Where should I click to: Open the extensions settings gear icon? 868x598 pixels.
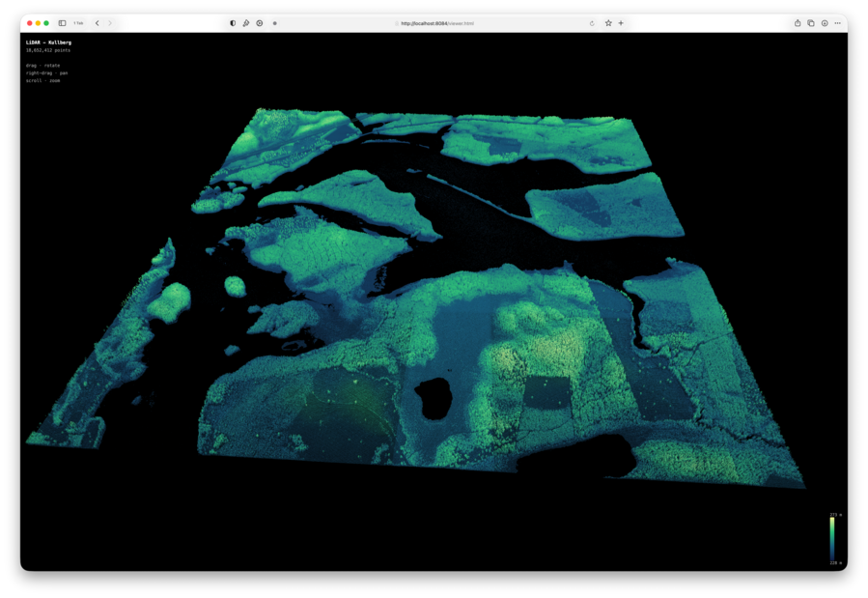click(259, 23)
